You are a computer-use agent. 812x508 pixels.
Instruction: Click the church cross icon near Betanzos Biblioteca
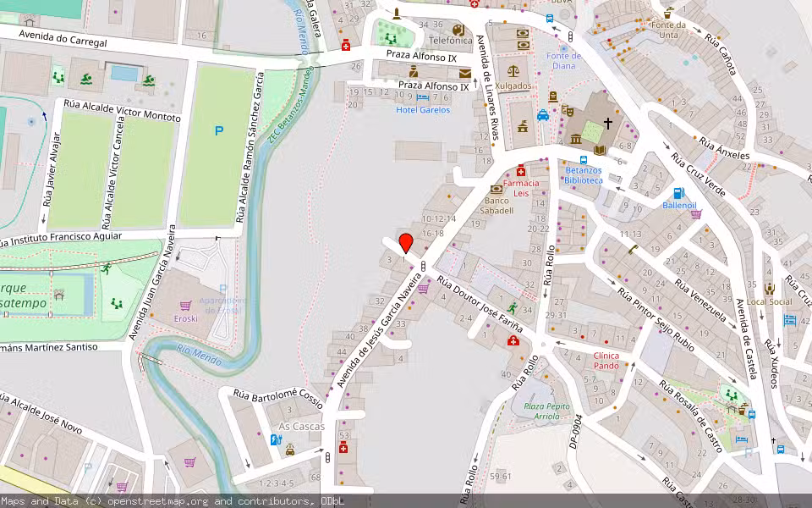608,124
